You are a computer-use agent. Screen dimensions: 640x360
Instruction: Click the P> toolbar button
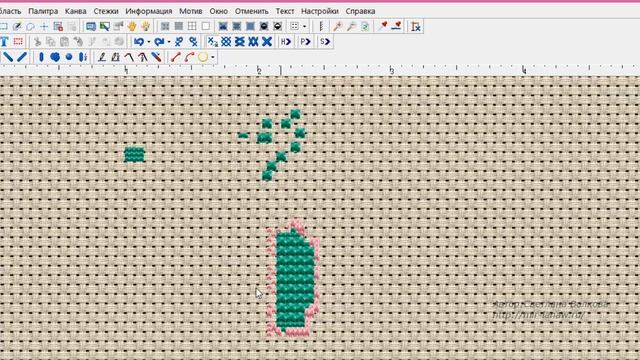(305, 42)
